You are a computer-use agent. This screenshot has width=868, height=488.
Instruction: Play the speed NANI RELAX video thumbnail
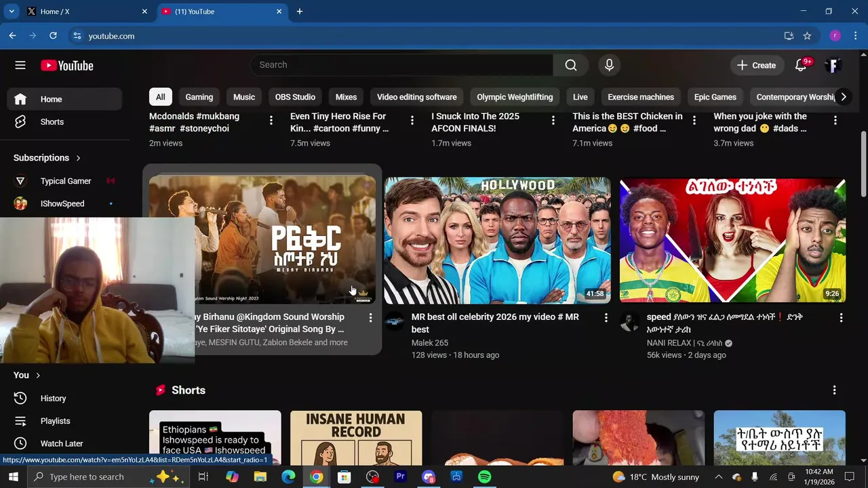pyautogui.click(x=733, y=240)
